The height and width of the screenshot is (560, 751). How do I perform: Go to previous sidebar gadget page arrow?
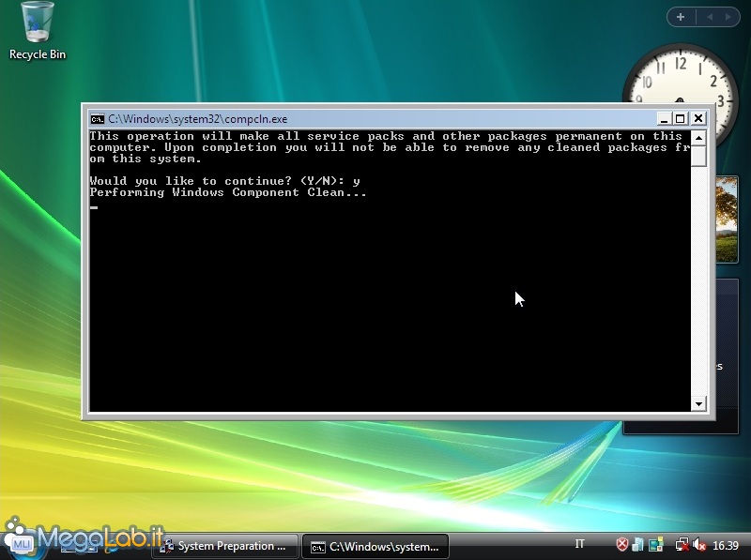click(x=710, y=17)
